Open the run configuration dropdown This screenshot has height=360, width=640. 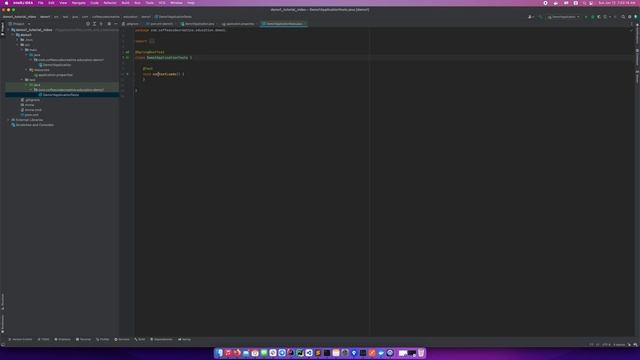pyautogui.click(x=564, y=17)
